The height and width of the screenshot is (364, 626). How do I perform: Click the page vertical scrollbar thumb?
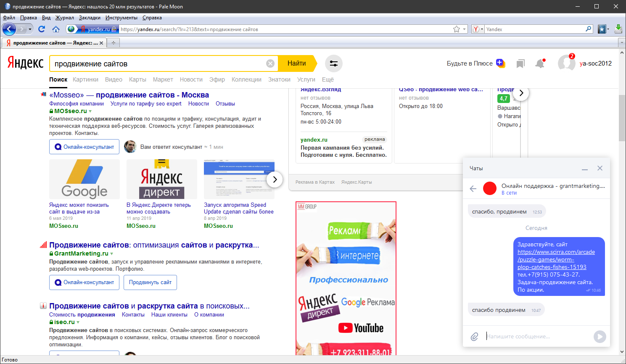point(622,119)
